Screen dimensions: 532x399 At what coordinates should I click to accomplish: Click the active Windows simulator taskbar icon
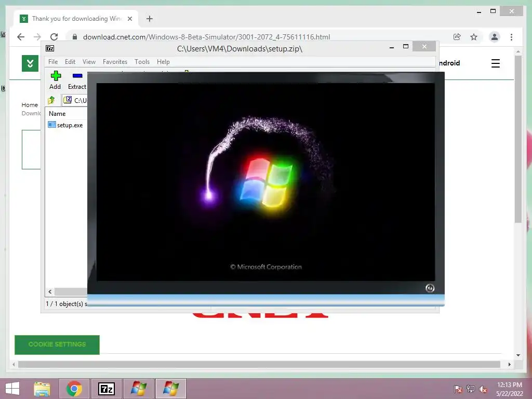(x=170, y=389)
